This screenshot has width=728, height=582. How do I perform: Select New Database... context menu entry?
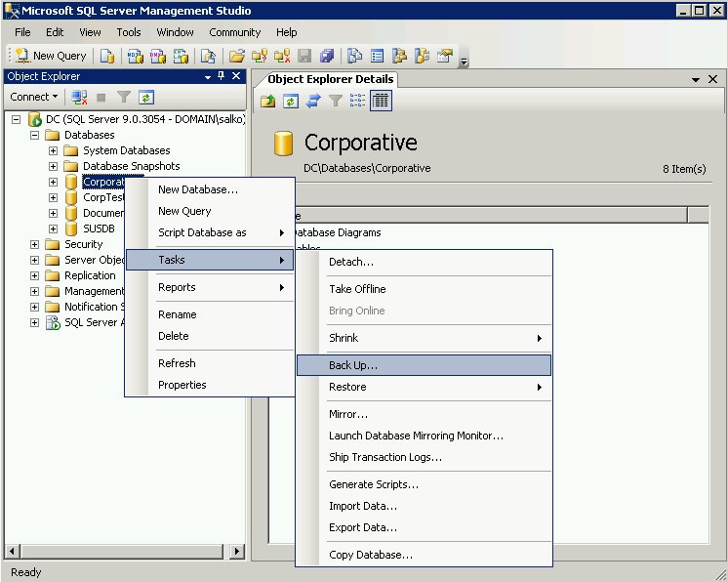pos(210,189)
